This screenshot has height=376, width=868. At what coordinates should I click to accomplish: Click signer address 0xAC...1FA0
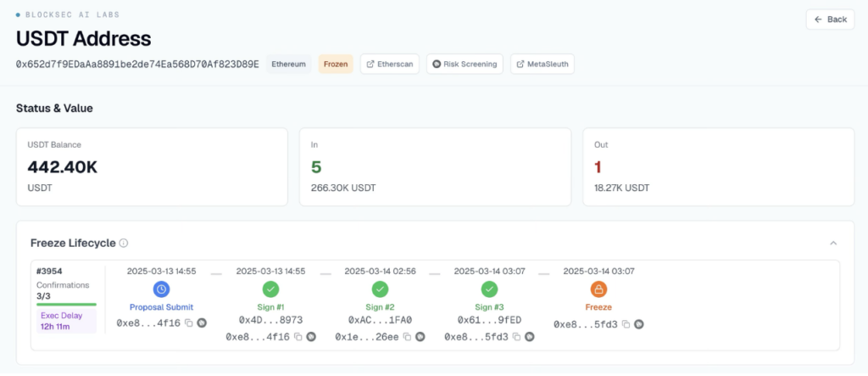tap(380, 321)
